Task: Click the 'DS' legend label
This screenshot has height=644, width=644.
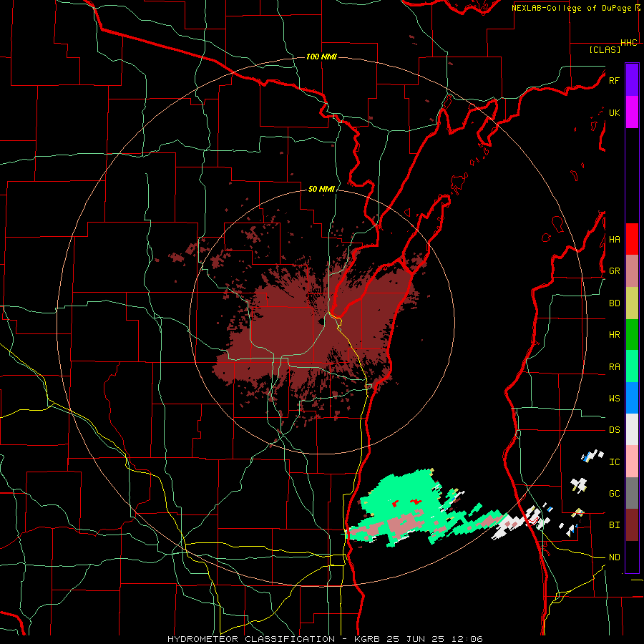Action: tap(614, 430)
